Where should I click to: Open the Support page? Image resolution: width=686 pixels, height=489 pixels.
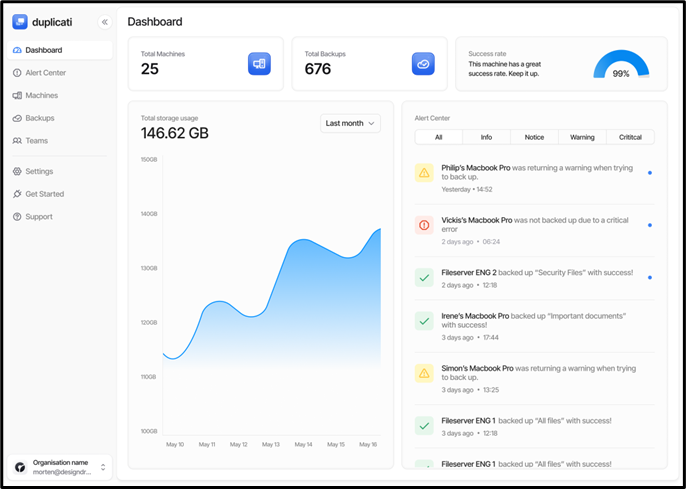click(60, 217)
